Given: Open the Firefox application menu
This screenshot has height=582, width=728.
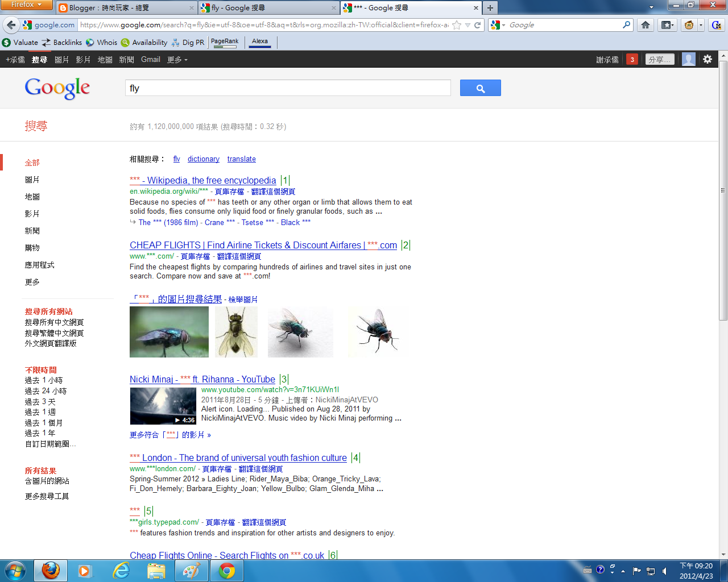Looking at the screenshot, I should [x=26, y=5].
